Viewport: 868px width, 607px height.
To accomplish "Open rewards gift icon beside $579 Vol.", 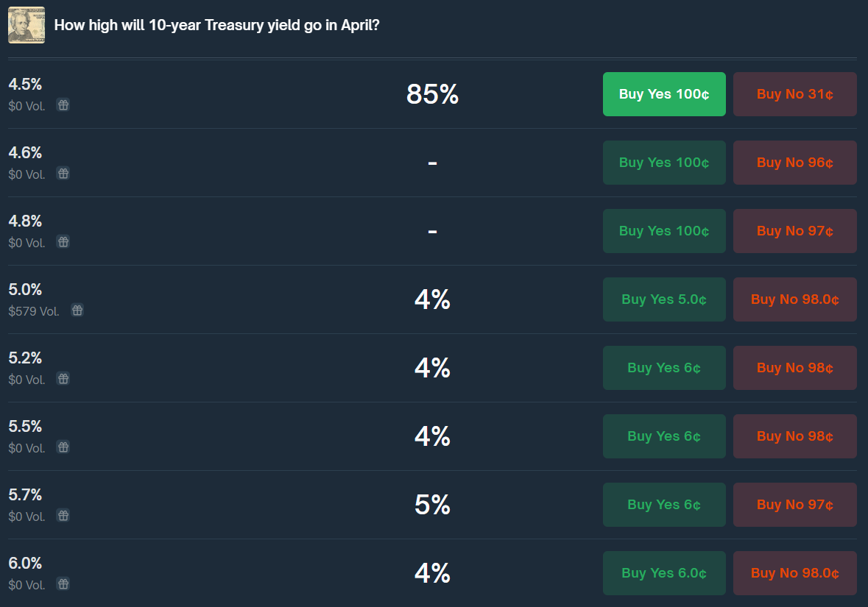I will coord(77,310).
